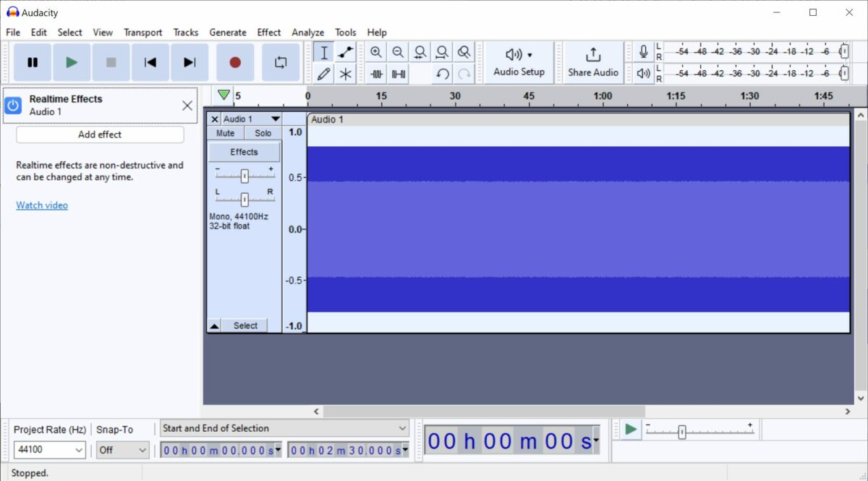Select the Draw tool
The height and width of the screenshot is (481, 868).
pos(324,73)
